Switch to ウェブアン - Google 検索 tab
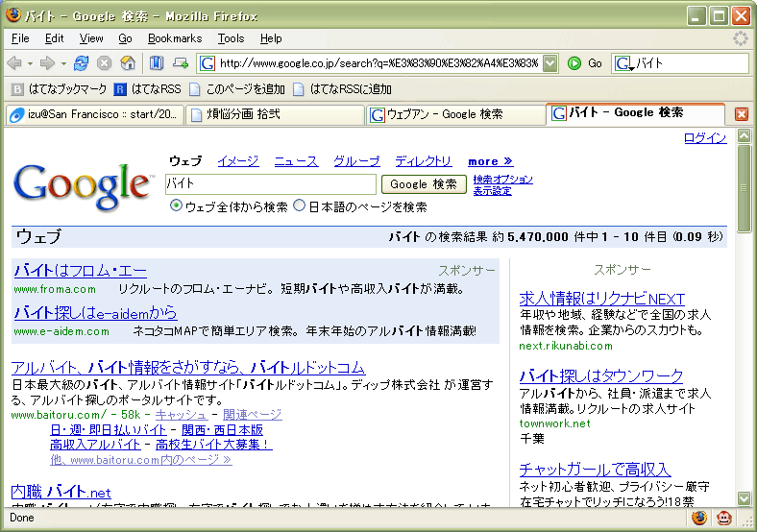Viewport: 757px width, 532px height. pyautogui.click(x=455, y=115)
